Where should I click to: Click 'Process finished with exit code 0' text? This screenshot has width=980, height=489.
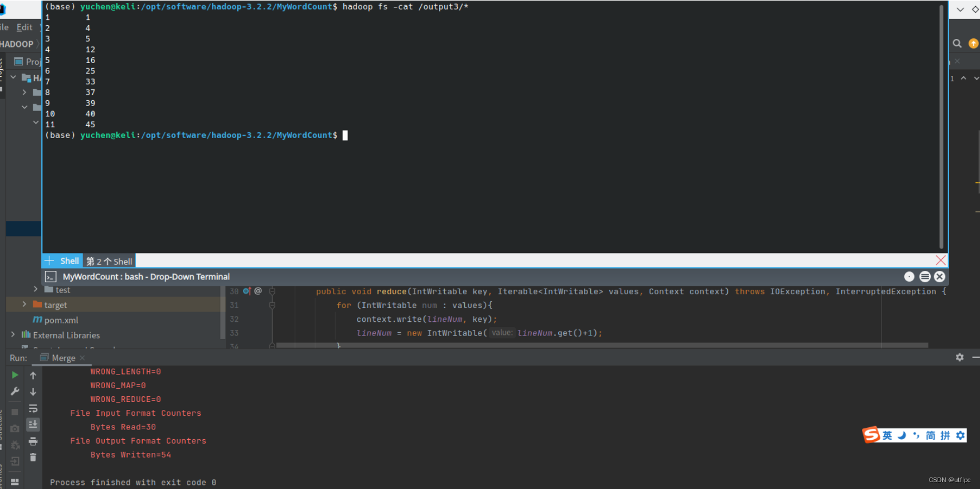133,483
